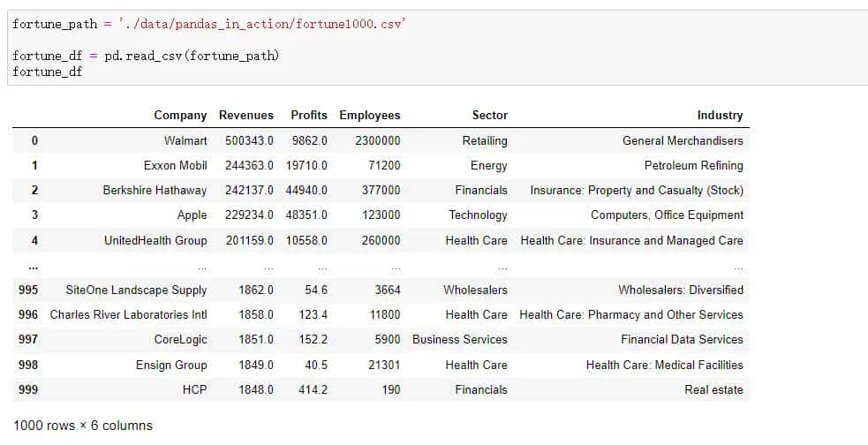
Task: Click the 1000 rows × 6 columns text
Action: pyautogui.click(x=83, y=426)
